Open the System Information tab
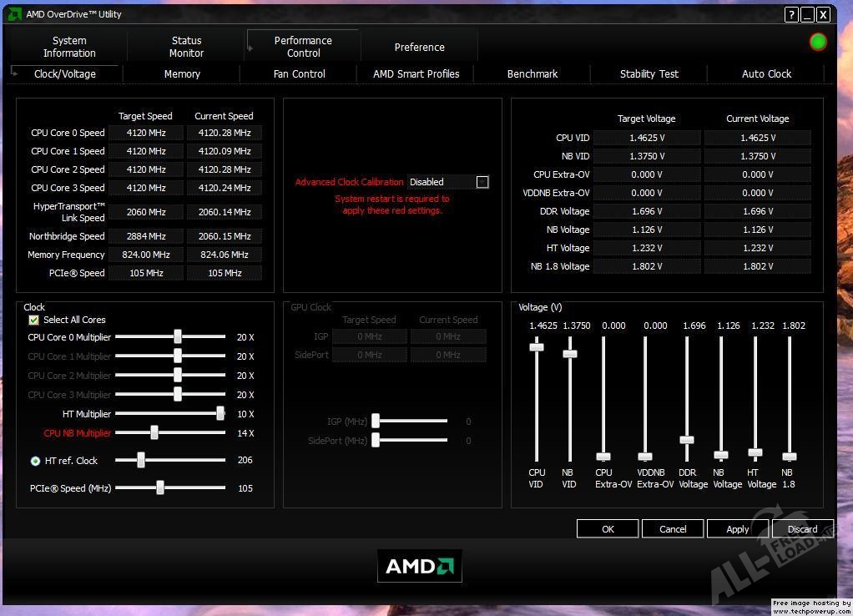853x616 pixels. point(69,47)
